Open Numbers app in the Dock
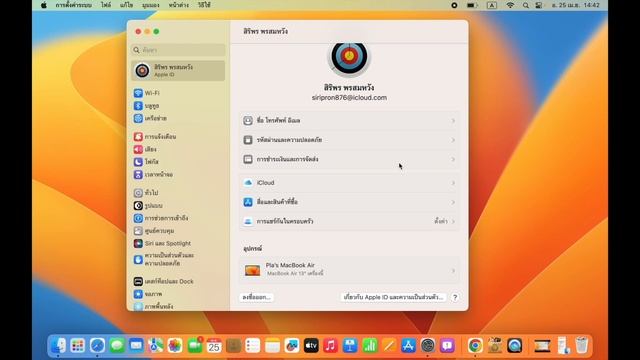Image resolution: width=640 pixels, height=360 pixels. coord(369,346)
